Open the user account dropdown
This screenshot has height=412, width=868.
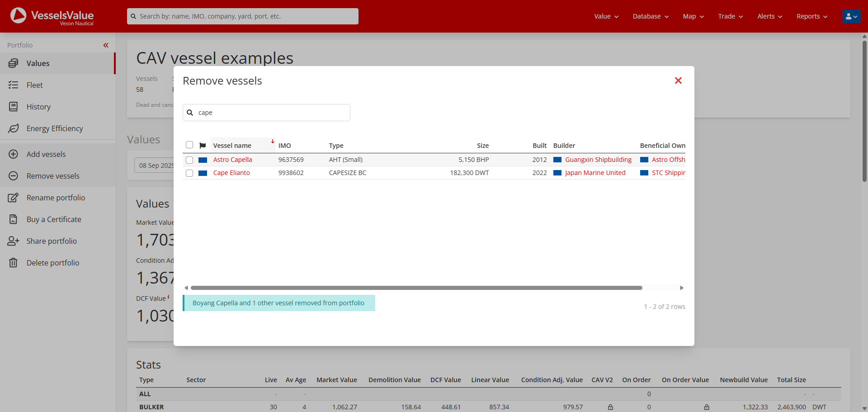click(851, 16)
